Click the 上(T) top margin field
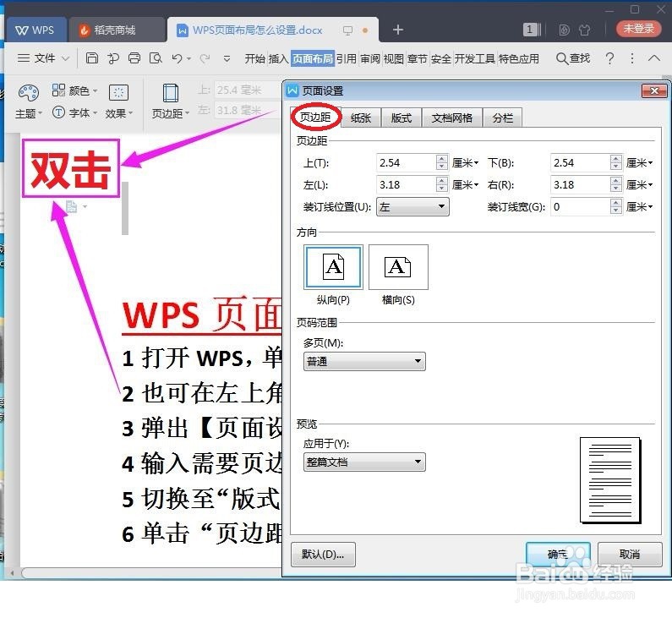Image resolution: width=672 pixels, height=618 pixels. click(x=406, y=163)
